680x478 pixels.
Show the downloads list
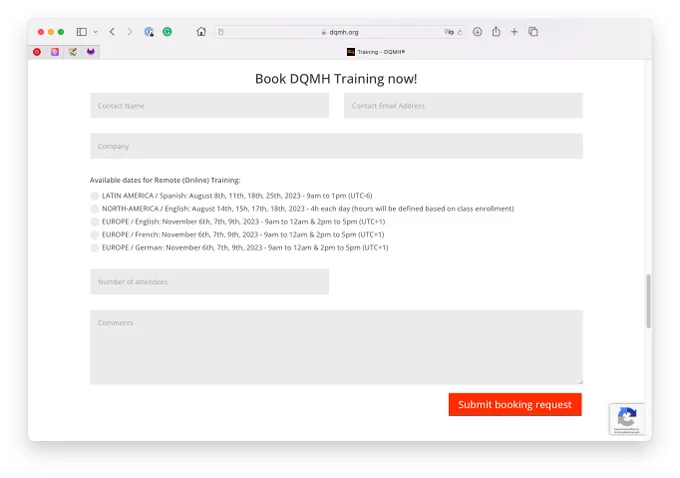click(477, 32)
